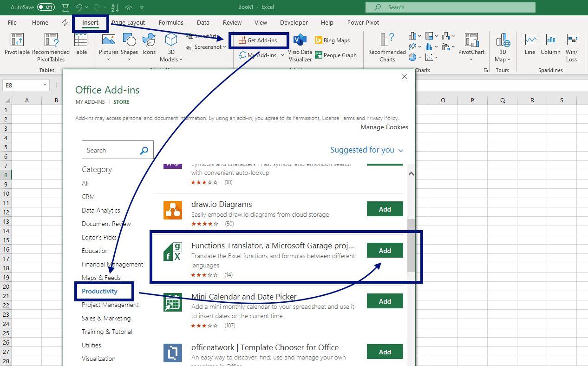Click the Get Add-ins button
This screenshot has height=366, width=588.
259,40
